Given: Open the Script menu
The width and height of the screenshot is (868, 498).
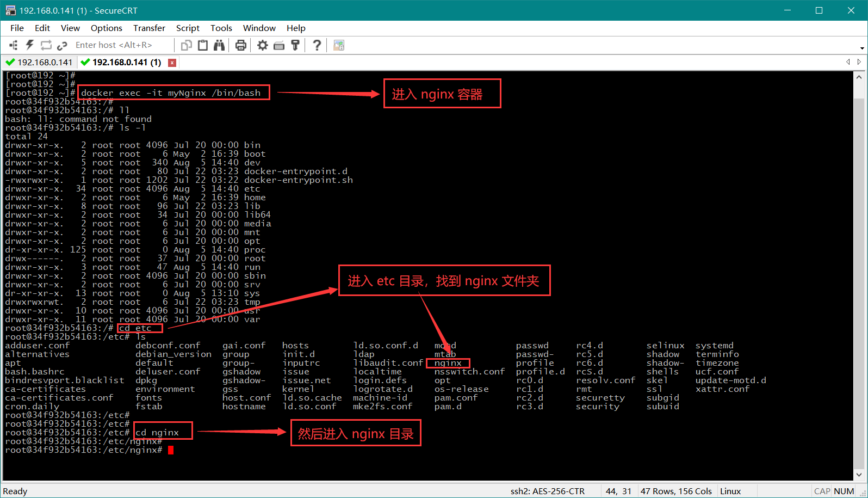Looking at the screenshot, I should [x=188, y=28].
